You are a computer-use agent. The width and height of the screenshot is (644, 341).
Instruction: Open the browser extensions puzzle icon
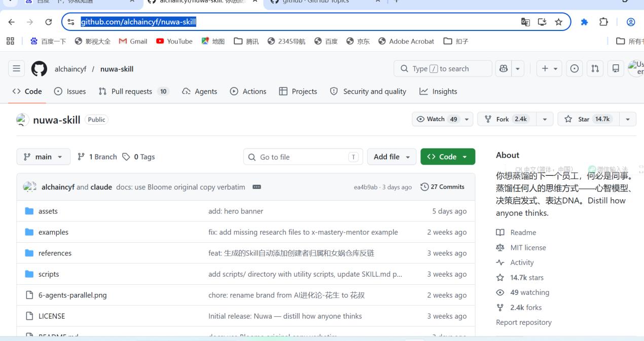pyautogui.click(x=603, y=22)
